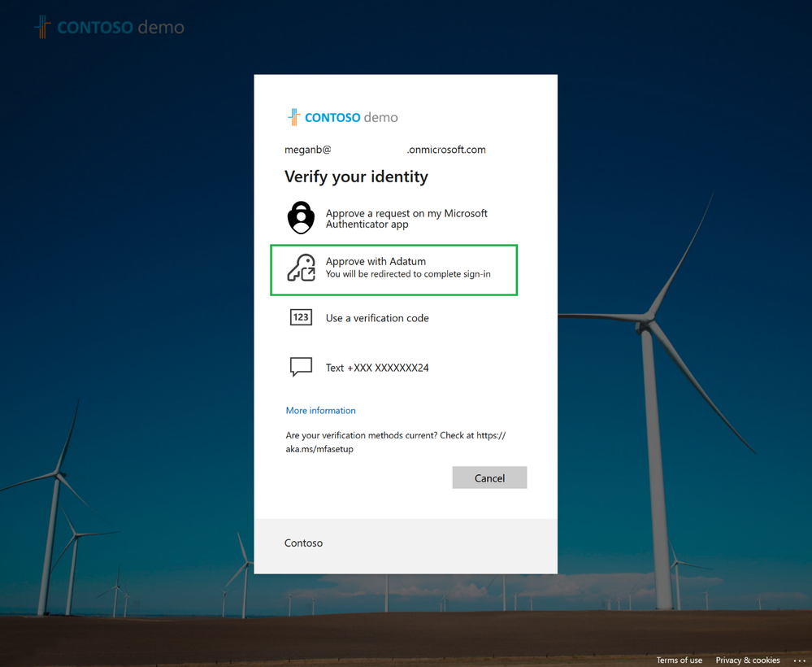Choose Approve a request on my Authenticator app

[x=406, y=217]
